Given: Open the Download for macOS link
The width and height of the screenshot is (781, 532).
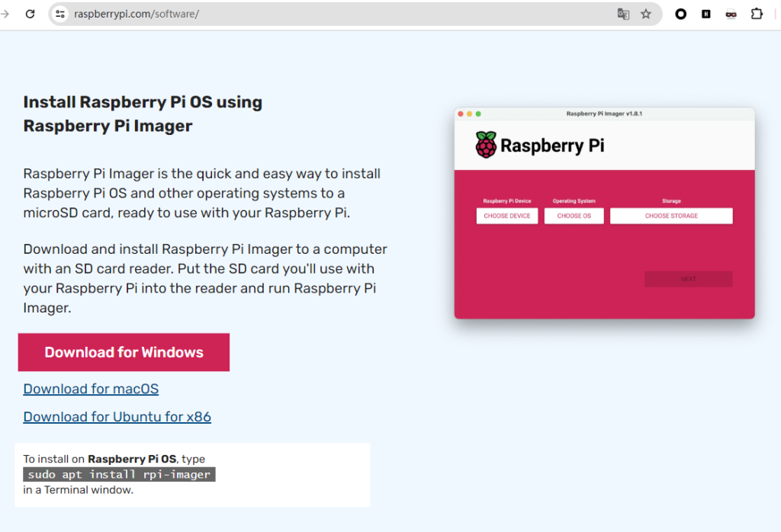Looking at the screenshot, I should click(x=91, y=389).
